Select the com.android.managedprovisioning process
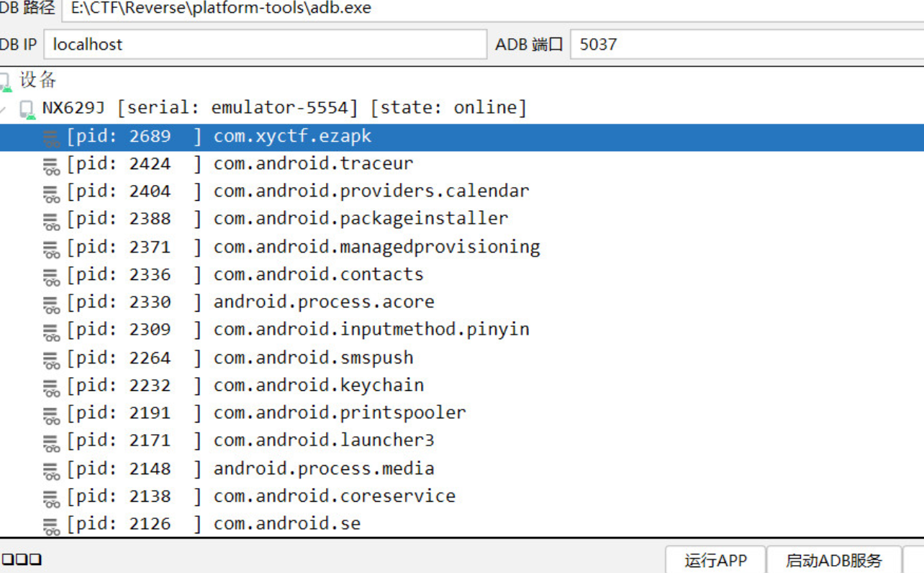 click(376, 247)
